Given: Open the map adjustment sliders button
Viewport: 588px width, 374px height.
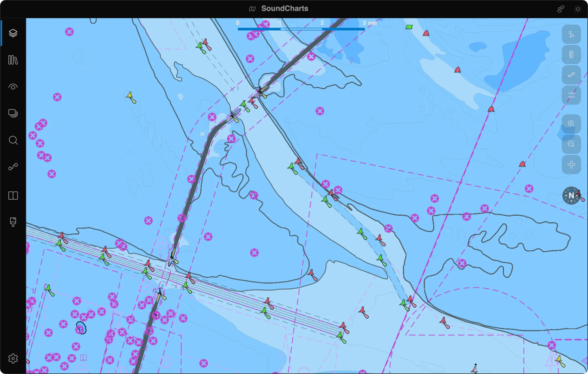Looking at the screenshot, I should click(571, 95).
